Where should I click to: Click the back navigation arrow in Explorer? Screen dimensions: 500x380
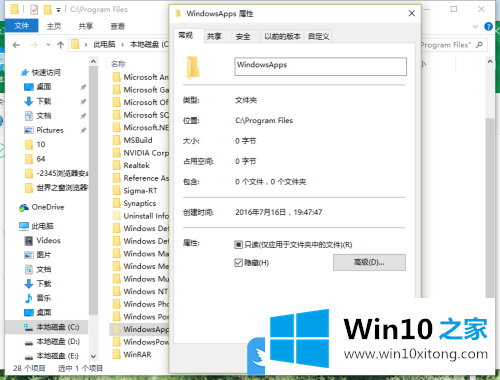coord(16,45)
